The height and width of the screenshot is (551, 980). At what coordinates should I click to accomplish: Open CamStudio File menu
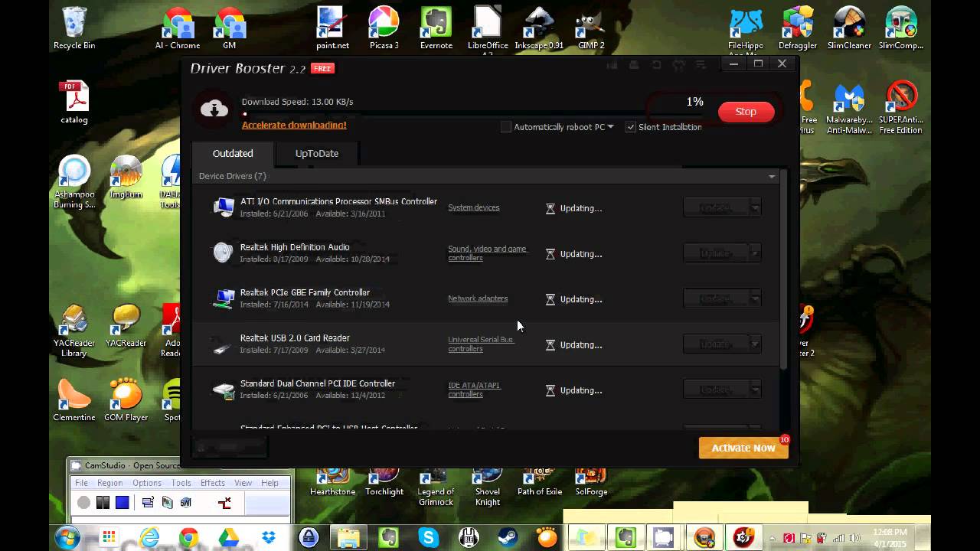click(x=81, y=483)
